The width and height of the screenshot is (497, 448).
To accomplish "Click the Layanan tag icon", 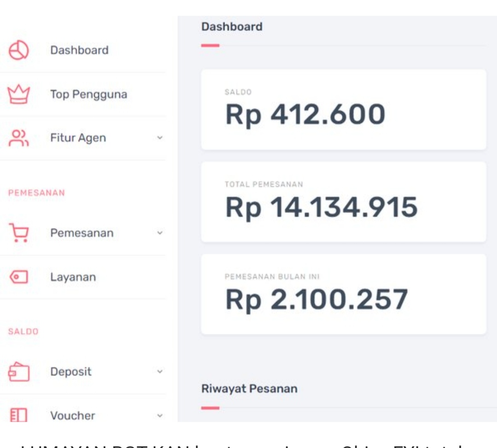I will pos(19,277).
